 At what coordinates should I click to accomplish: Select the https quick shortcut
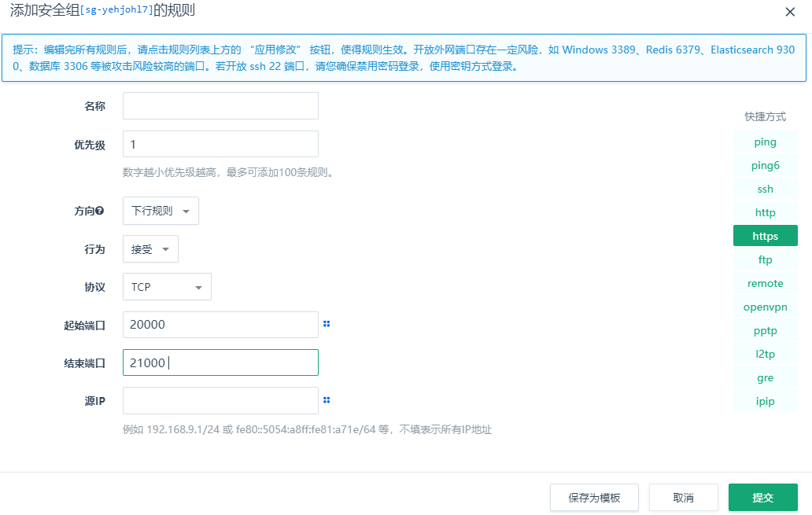(765, 235)
